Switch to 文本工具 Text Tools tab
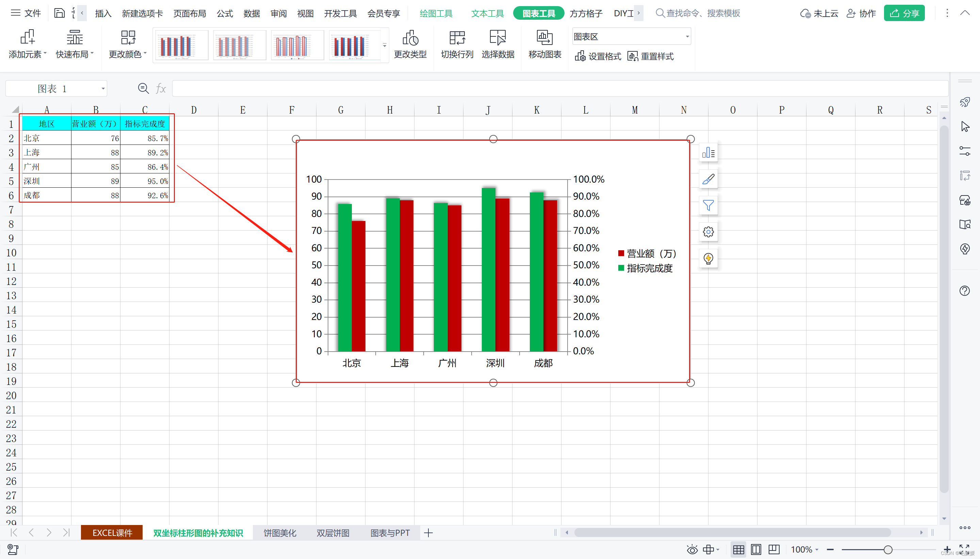The image size is (980, 559). point(487,14)
